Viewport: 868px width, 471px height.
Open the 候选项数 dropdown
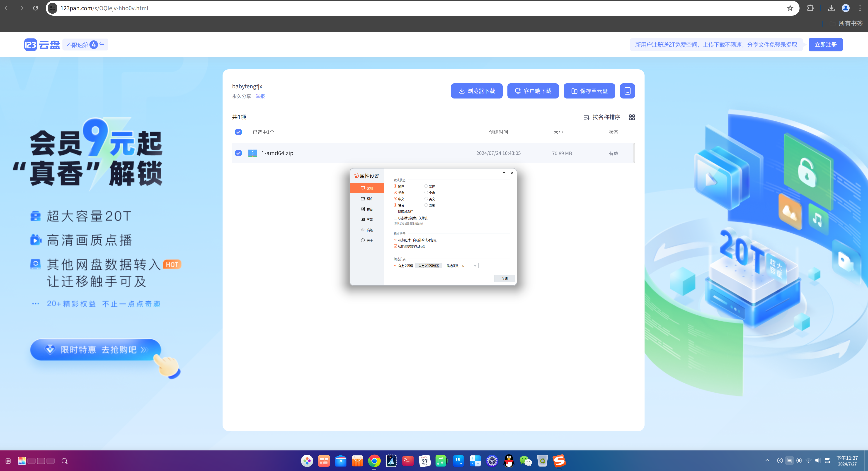click(x=470, y=266)
